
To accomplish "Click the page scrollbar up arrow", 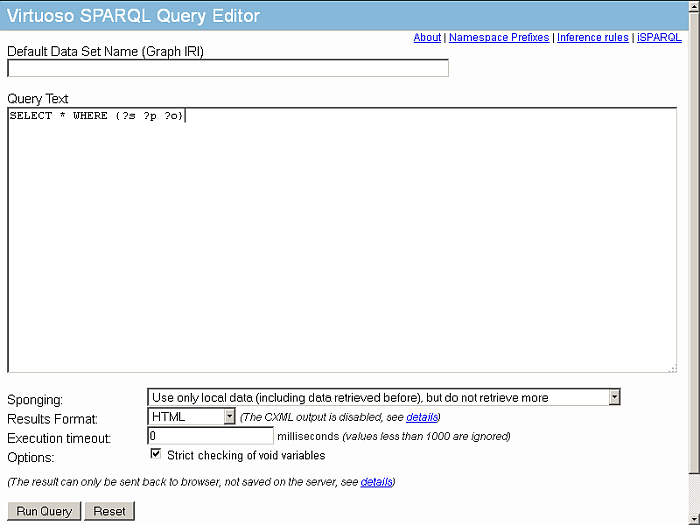I will tap(694, 5).
